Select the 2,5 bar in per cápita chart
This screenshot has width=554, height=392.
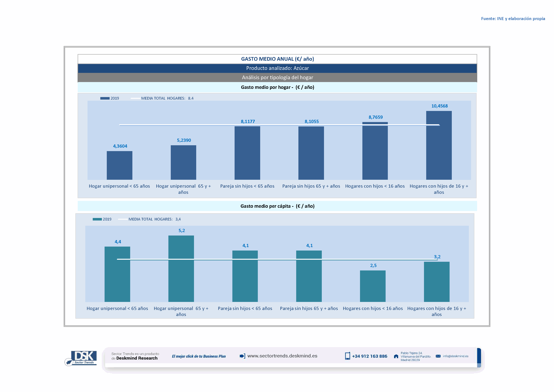(x=372, y=286)
